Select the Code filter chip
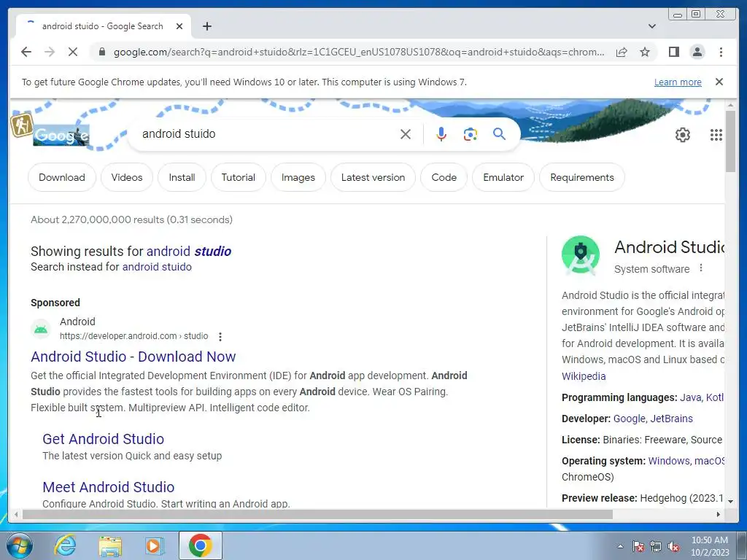The width and height of the screenshot is (747, 560). 444,178
